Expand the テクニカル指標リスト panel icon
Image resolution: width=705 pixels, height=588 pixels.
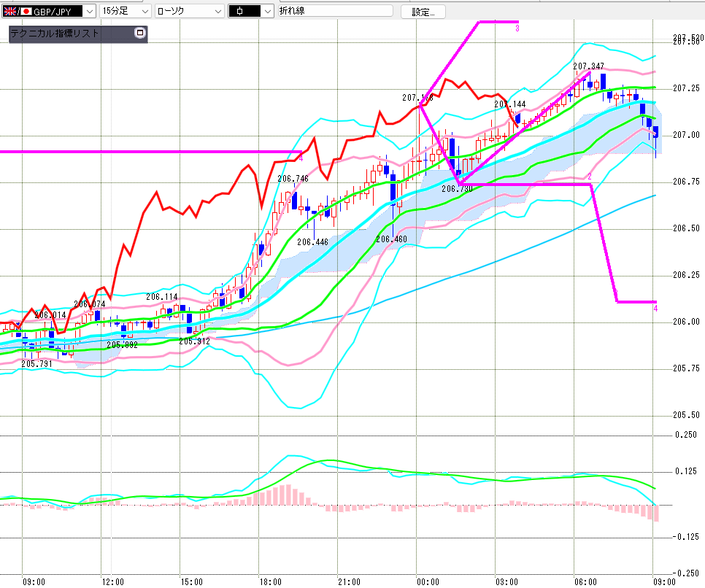(x=140, y=33)
